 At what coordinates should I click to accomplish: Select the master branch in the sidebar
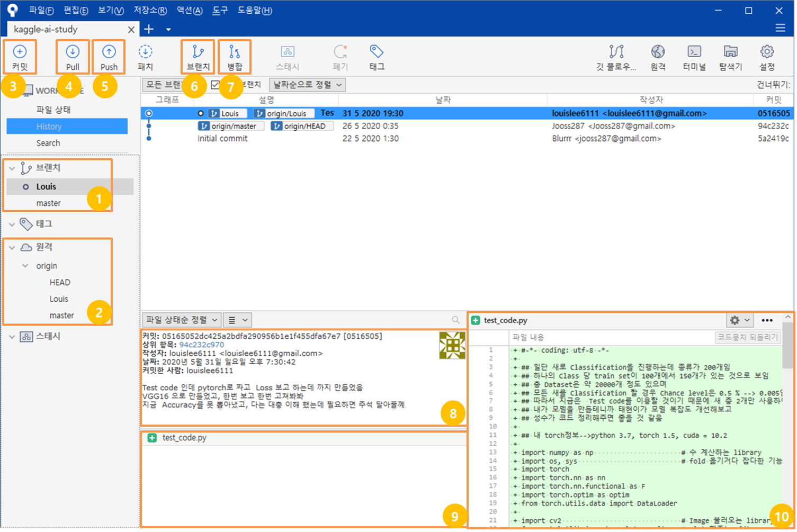49,203
